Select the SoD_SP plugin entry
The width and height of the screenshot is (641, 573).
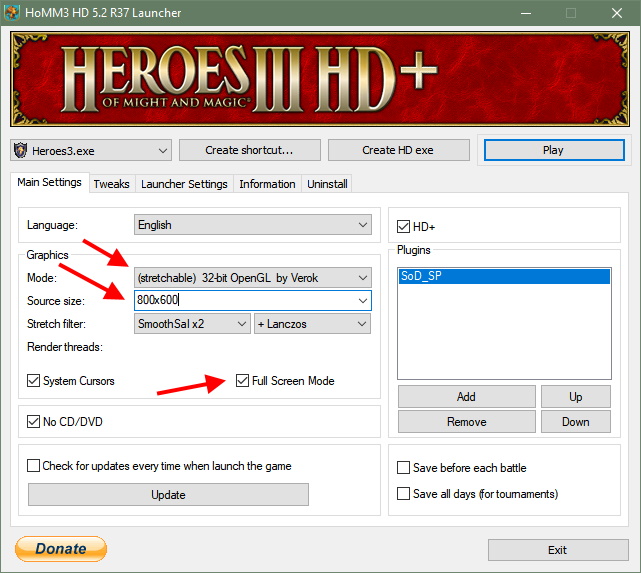504,276
